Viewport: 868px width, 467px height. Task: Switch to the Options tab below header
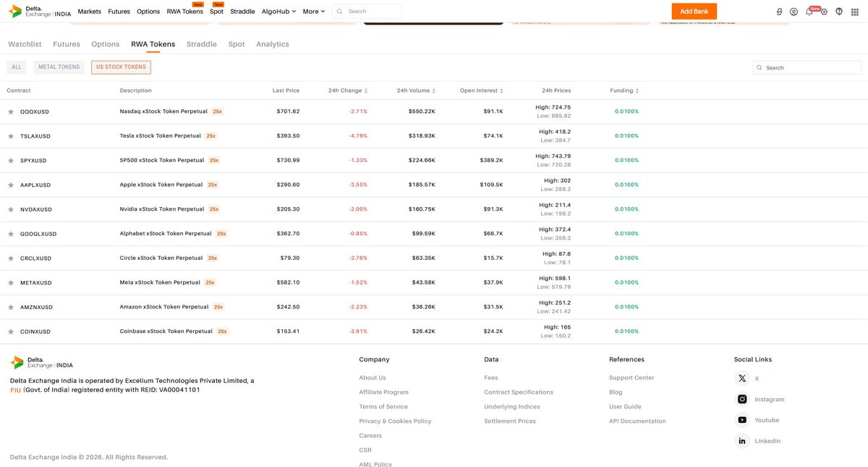pyautogui.click(x=106, y=44)
